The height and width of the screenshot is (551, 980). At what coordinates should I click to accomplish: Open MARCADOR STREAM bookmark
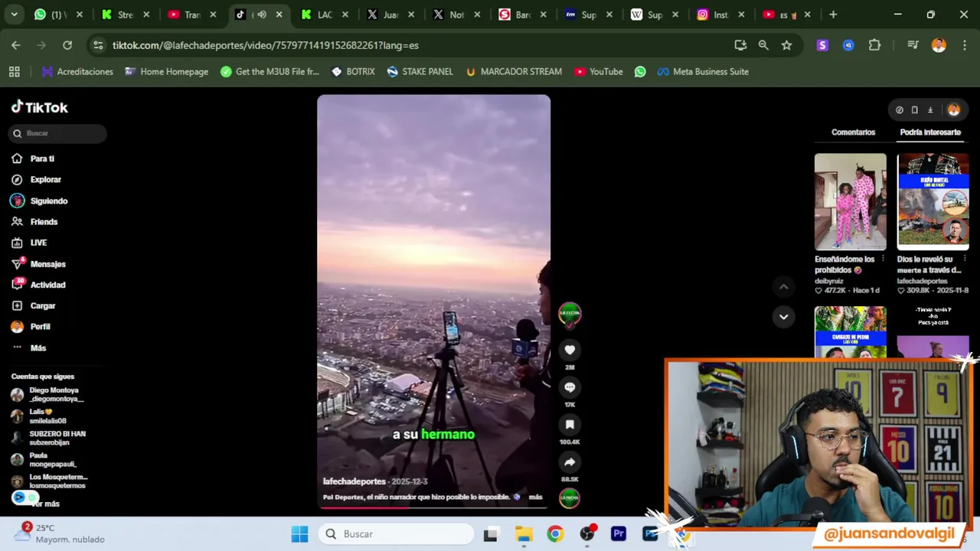(x=514, y=71)
